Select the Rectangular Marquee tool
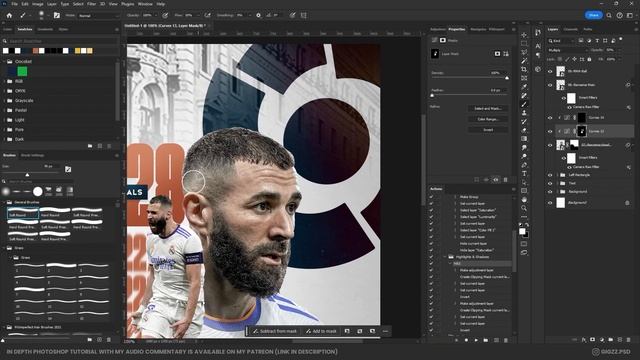The height and width of the screenshot is (360, 640). click(x=524, y=43)
